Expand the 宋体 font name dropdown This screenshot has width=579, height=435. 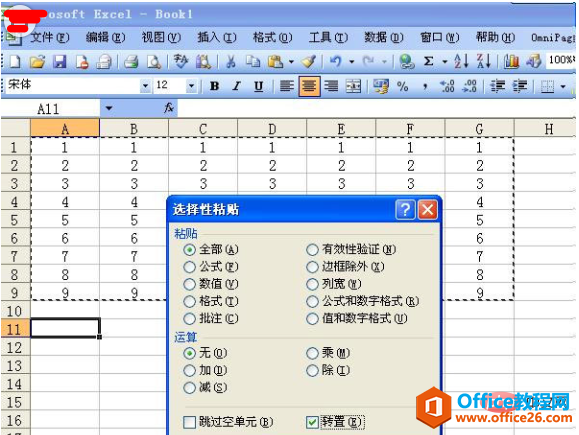pos(145,86)
